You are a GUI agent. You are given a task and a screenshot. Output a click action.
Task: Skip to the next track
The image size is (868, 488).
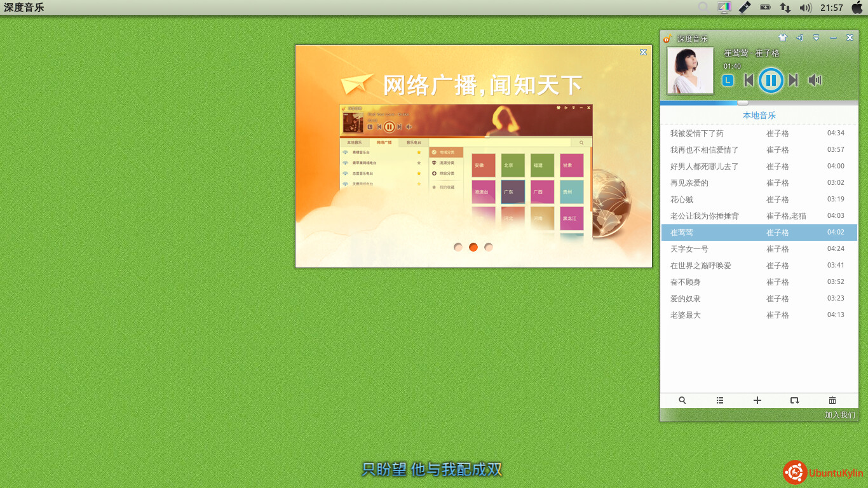tap(793, 80)
